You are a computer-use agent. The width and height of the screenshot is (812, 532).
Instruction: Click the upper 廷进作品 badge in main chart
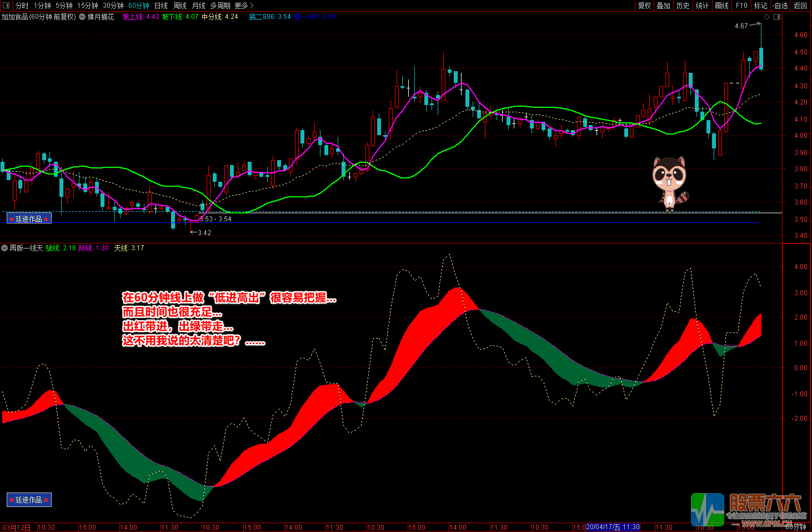pyautogui.click(x=29, y=219)
